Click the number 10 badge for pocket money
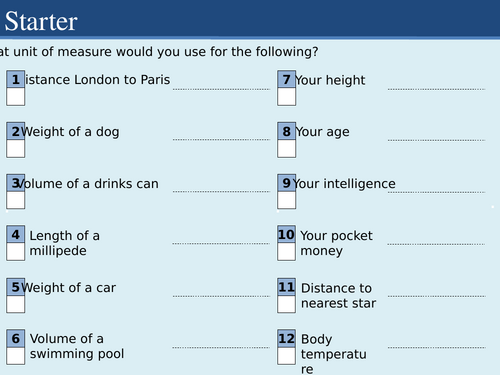 point(286,234)
